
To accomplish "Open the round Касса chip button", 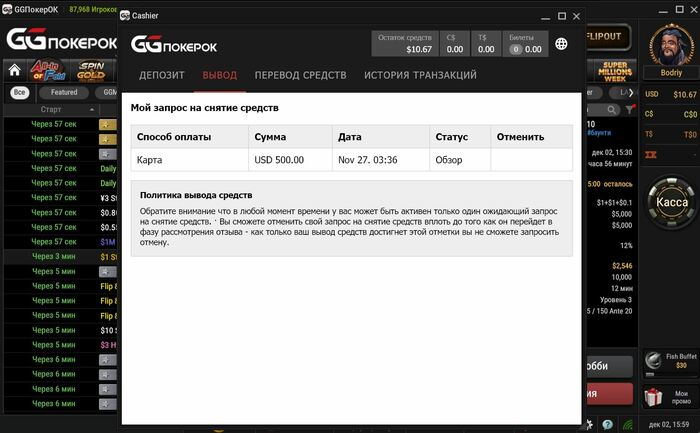I will [x=672, y=202].
